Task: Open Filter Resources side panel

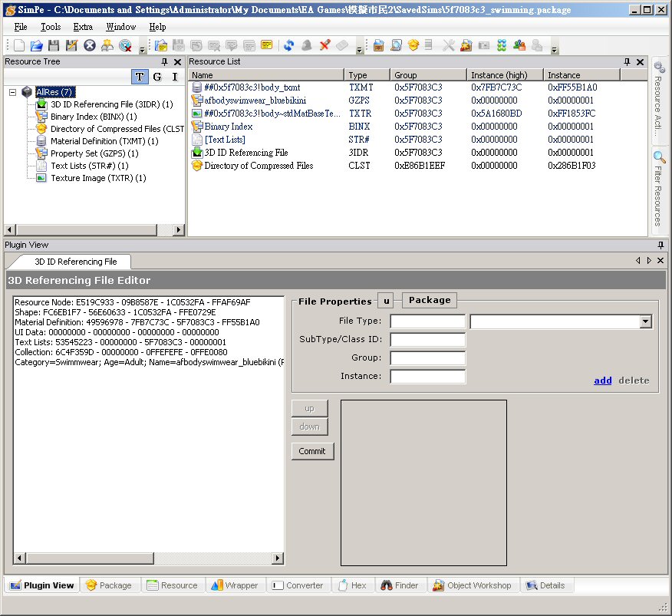Action: tap(659, 189)
